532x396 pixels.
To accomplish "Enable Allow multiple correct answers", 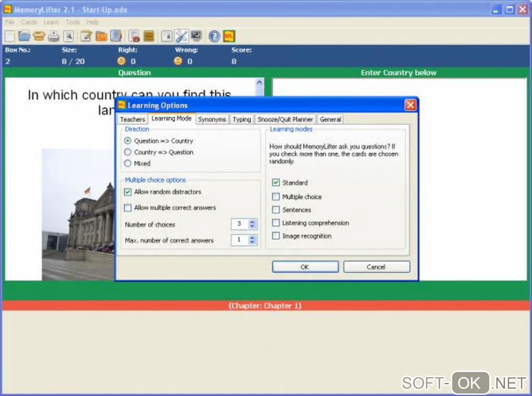I will click(x=128, y=208).
